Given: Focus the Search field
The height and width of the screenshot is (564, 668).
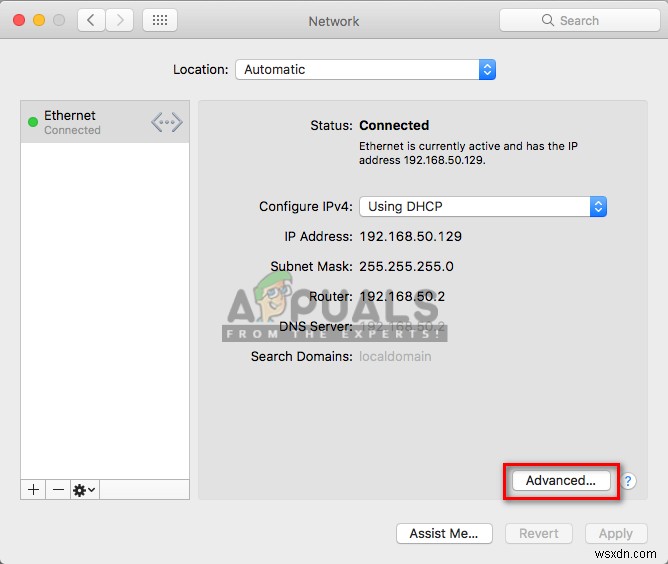Looking at the screenshot, I should pyautogui.click(x=578, y=20).
